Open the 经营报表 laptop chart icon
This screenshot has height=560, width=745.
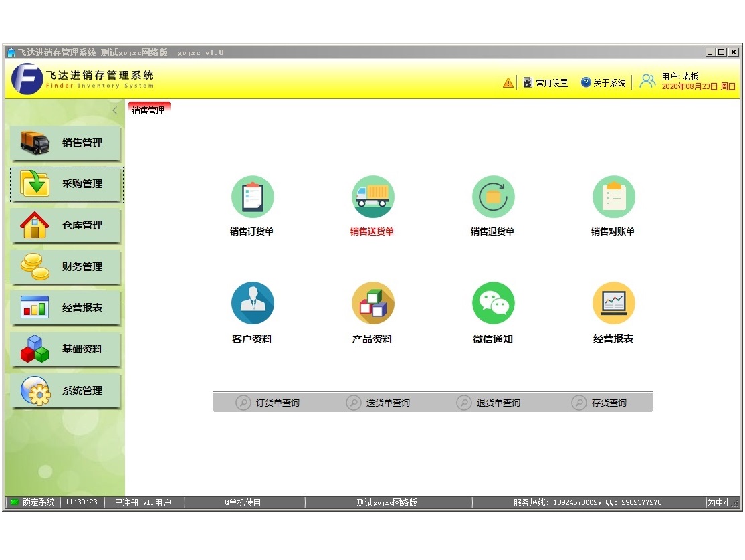tap(613, 303)
